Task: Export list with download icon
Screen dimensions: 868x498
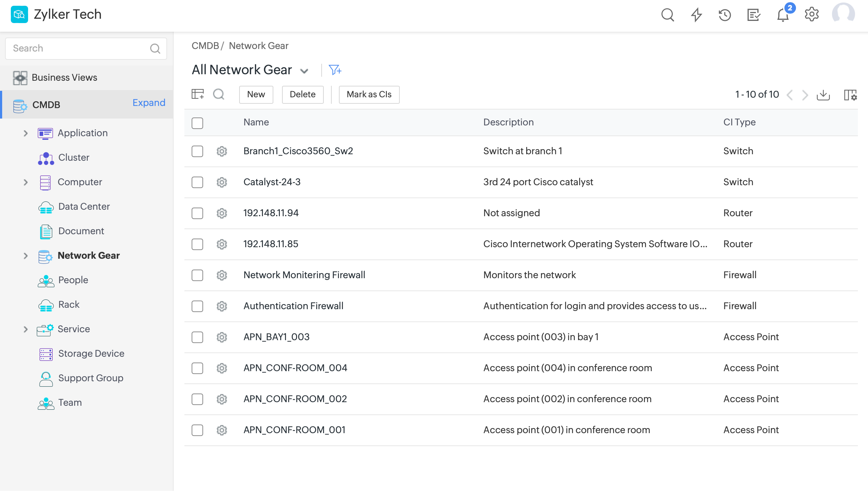Action: 823,95
